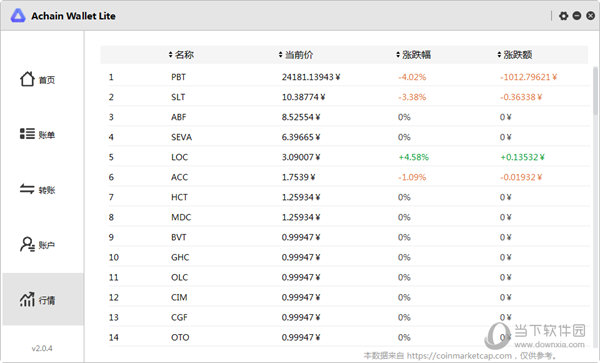Screen dimensions: 600x363
Task: Select the 行情 market chart icon
Action: coord(27,300)
